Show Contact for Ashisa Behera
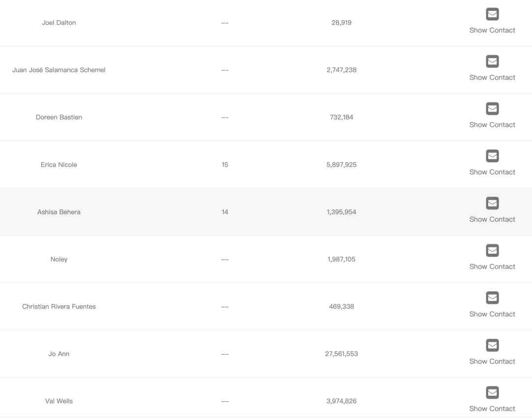 click(x=492, y=220)
